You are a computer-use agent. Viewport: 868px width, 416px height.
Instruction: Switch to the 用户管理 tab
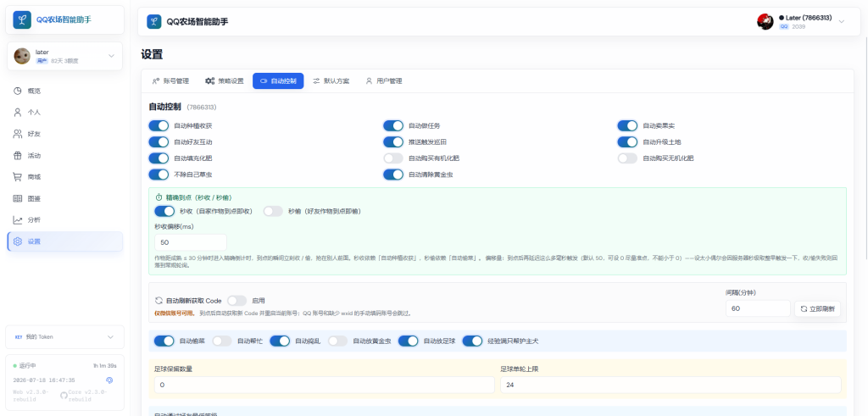pyautogui.click(x=383, y=80)
